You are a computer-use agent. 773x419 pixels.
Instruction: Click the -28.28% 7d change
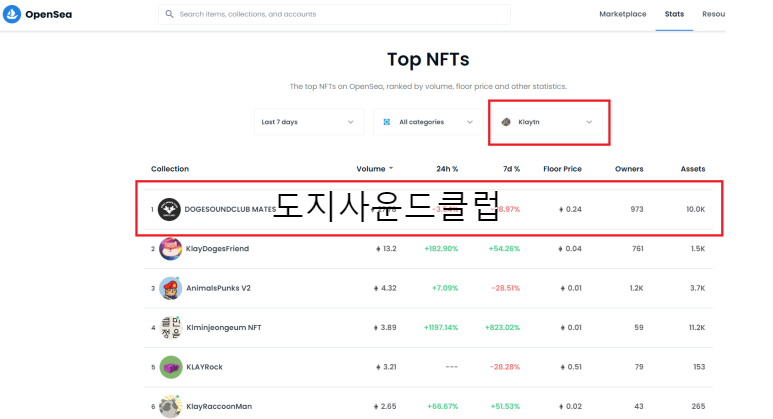click(505, 367)
